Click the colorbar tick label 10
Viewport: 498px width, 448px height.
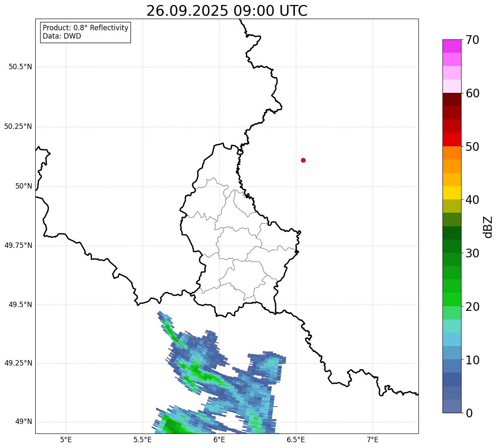pos(473,360)
